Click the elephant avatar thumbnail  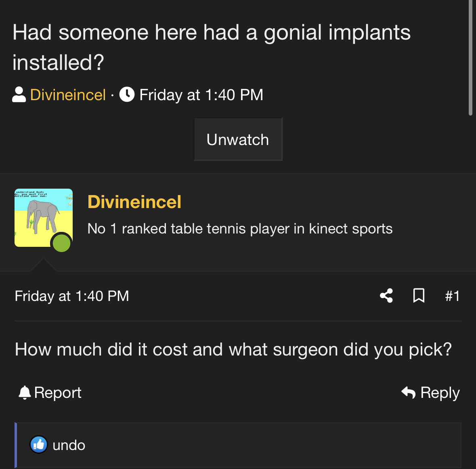tap(44, 218)
